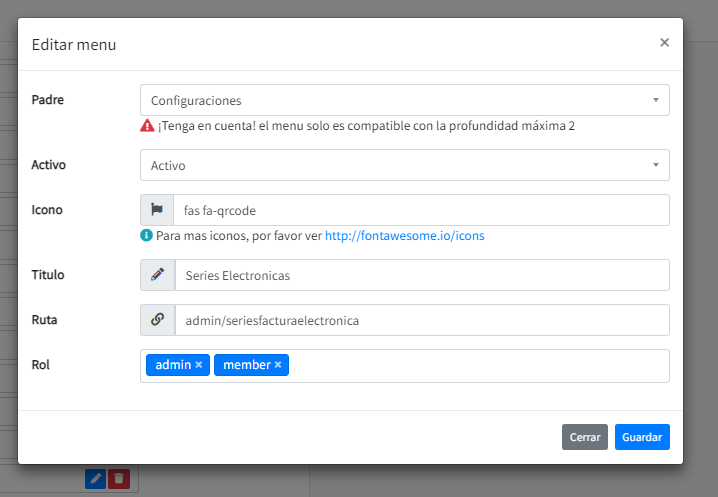
Task: Click into the Titulo input field
Action: click(x=420, y=275)
